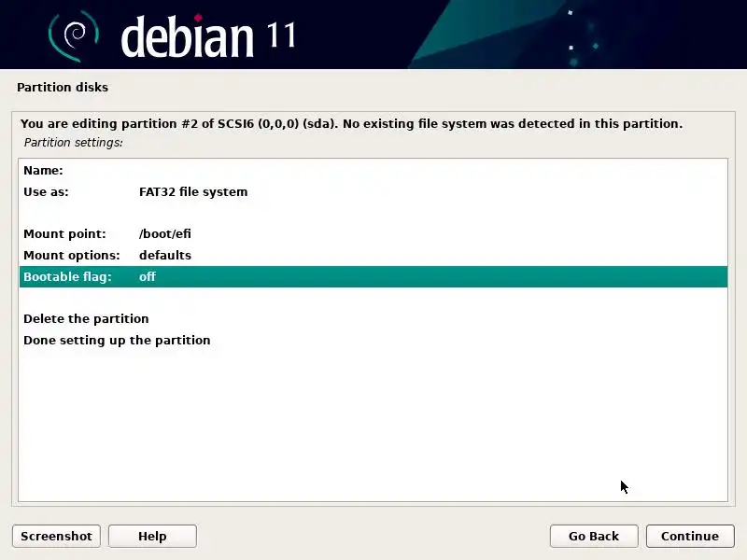
Task: Toggle the Bootable flag off row
Action: click(373, 276)
